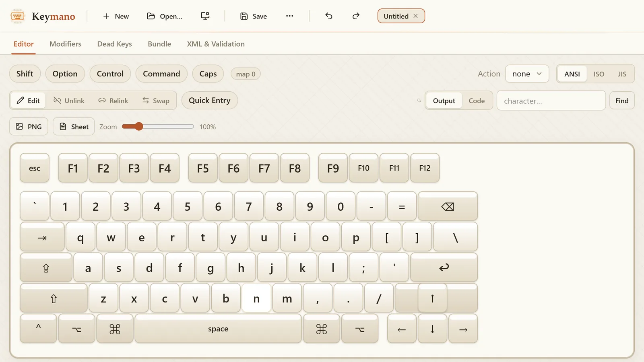Activate the Unlink mode
The image size is (644, 362).
(x=69, y=101)
